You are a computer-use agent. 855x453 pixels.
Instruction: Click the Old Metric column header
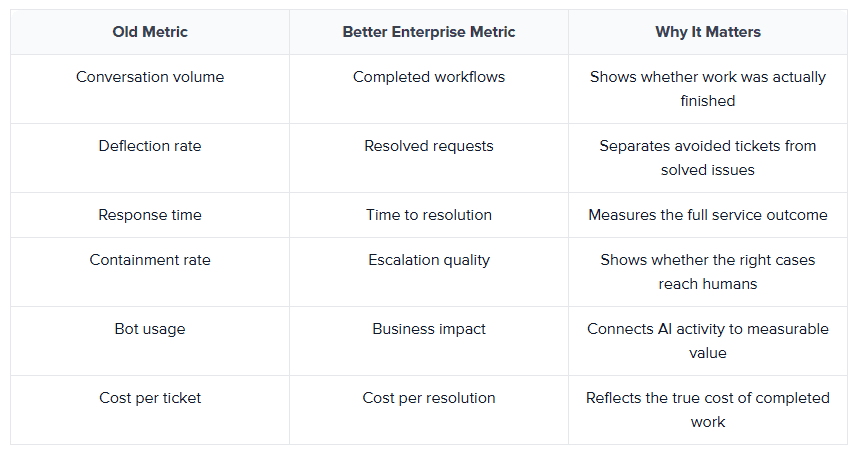click(150, 32)
